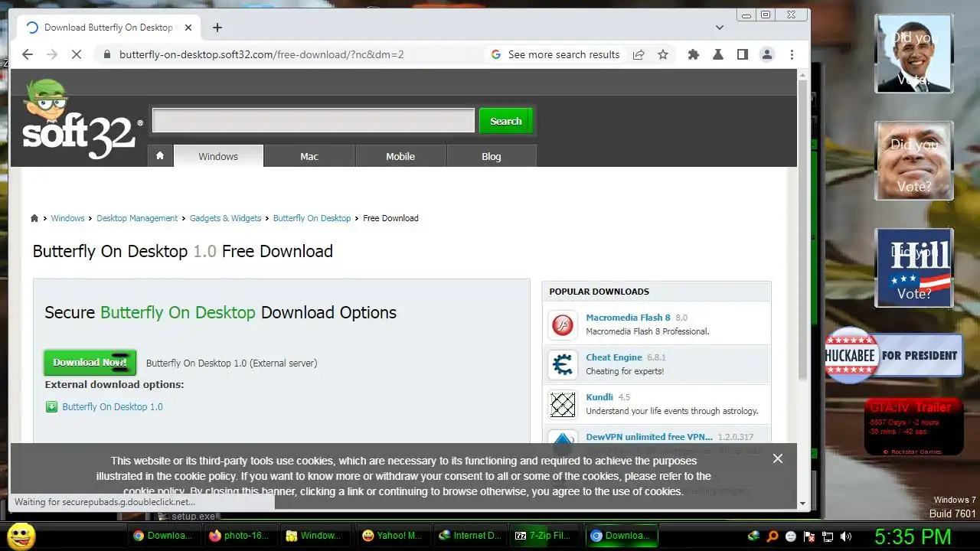Open the Chrome profile avatar
Viewport: 980px width, 551px height.
coord(766,54)
